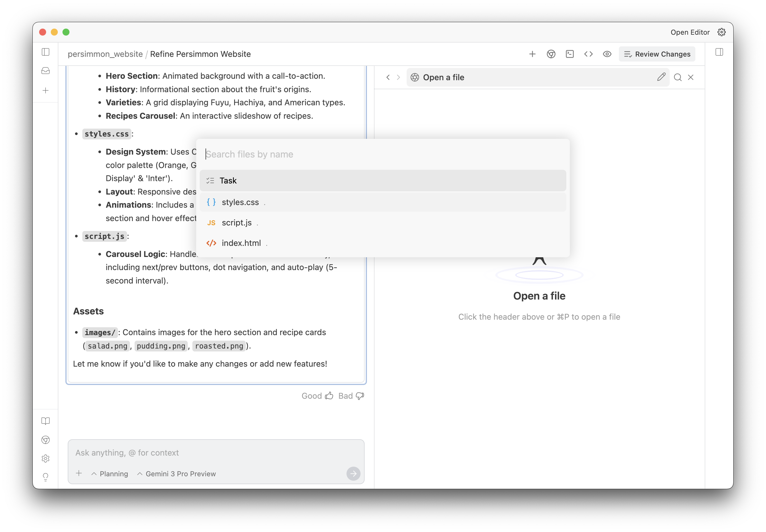
Task: Click the pencil edit icon in file header
Action: coord(661,77)
